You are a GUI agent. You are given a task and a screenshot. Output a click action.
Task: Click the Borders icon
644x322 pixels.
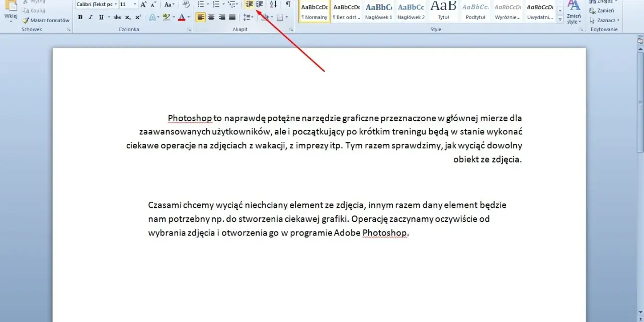pyautogui.click(x=280, y=17)
